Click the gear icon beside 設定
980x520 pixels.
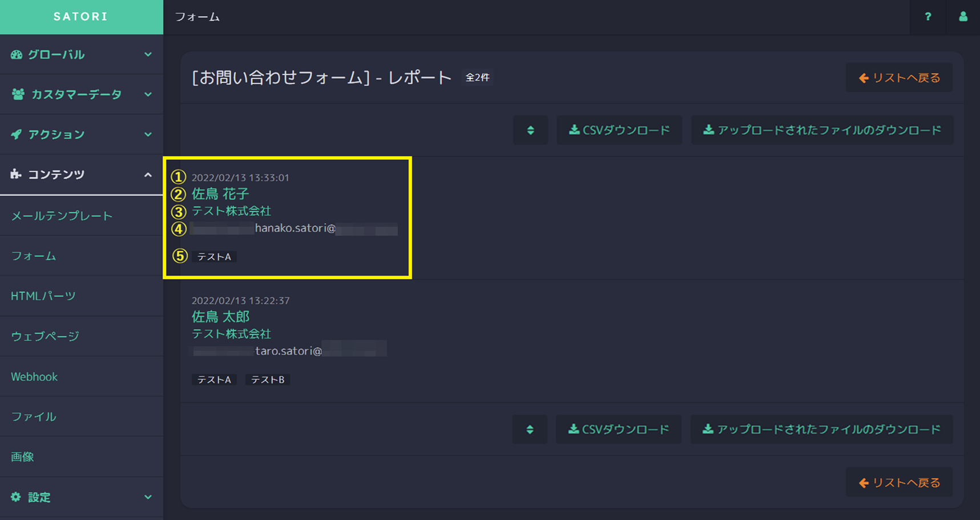(x=16, y=497)
